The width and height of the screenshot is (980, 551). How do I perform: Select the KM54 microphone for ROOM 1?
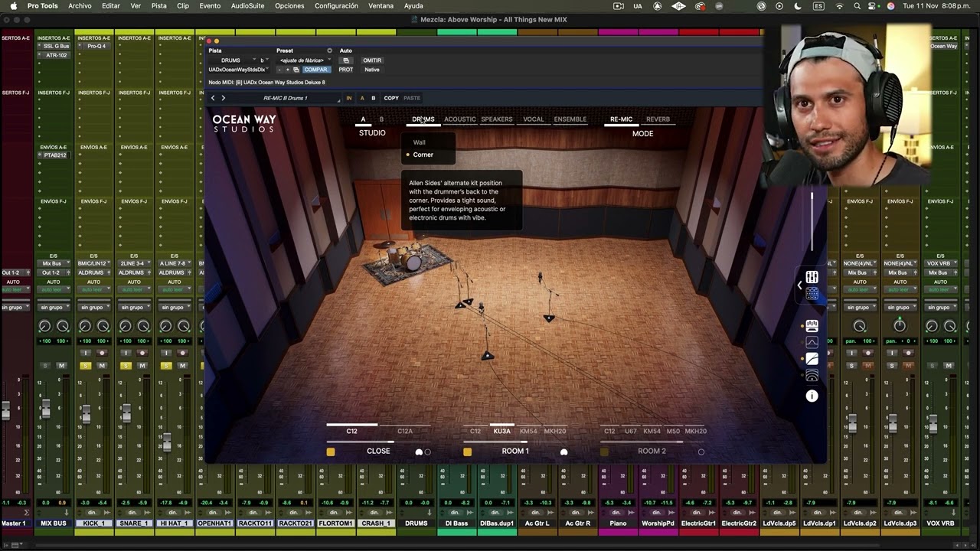coord(528,432)
